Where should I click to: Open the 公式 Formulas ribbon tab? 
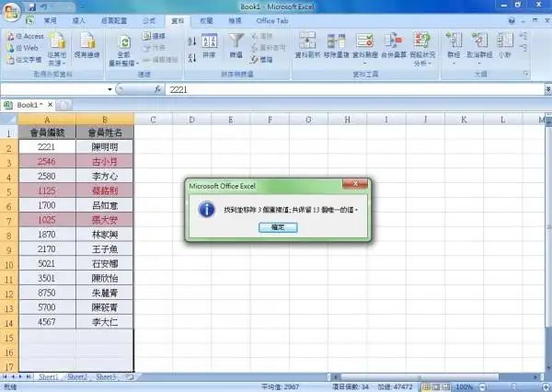click(x=149, y=21)
